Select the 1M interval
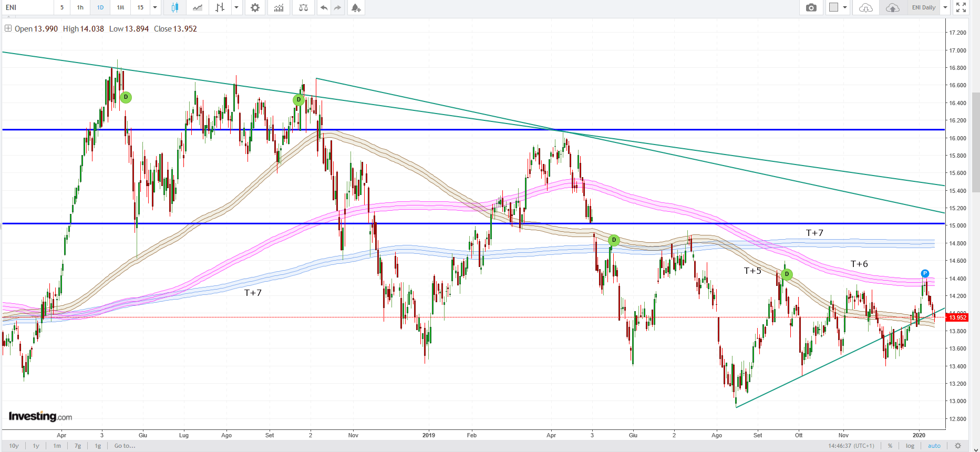Screen dimensions: 980x452 click(120, 7)
